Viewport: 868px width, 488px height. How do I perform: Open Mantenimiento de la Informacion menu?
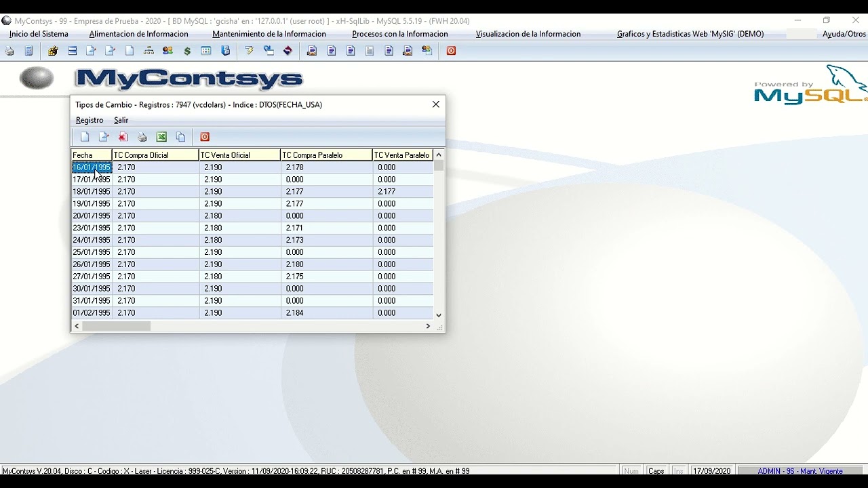tap(269, 34)
